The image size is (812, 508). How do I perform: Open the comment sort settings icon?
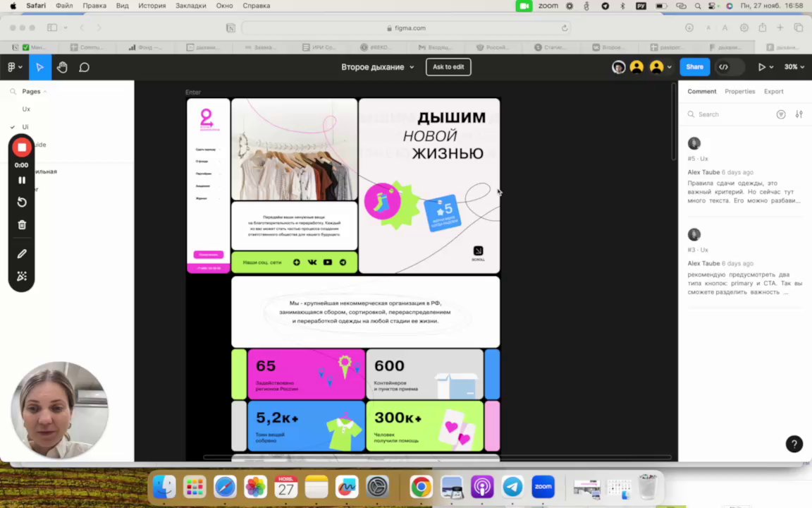799,114
